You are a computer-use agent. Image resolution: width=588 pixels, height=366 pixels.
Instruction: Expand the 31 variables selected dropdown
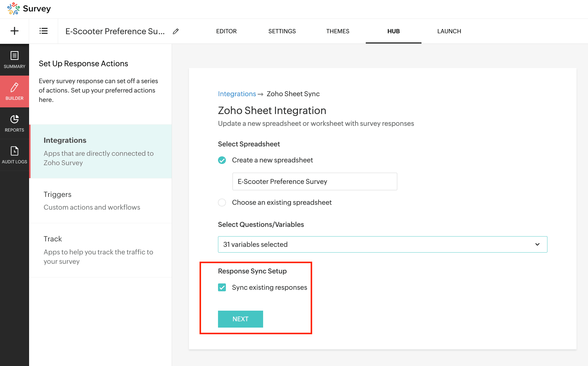pyautogui.click(x=382, y=244)
